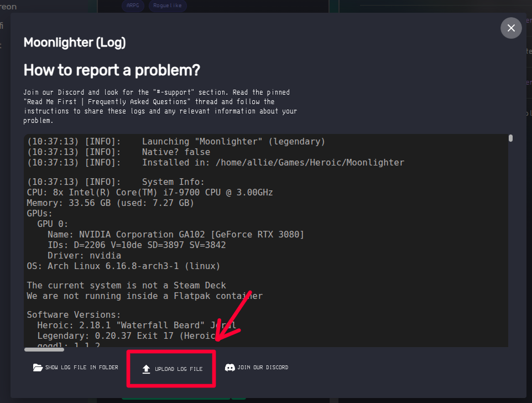This screenshot has height=403, width=532.
Task: Click the Discord logo icon
Action: (230, 368)
